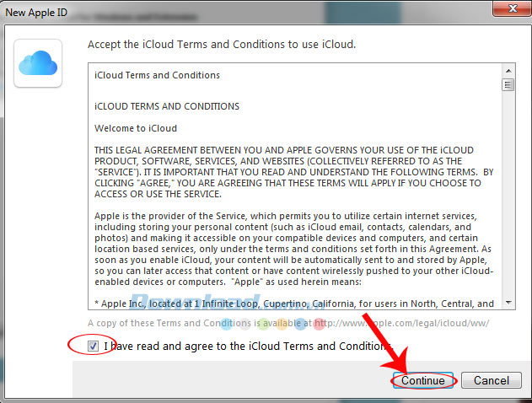Close the New Apple ID dialog
The height and width of the screenshot is (403, 532).
point(513,8)
